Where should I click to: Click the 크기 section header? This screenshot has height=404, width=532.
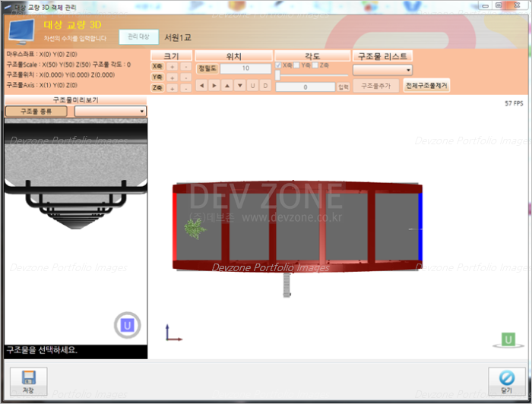[171, 56]
